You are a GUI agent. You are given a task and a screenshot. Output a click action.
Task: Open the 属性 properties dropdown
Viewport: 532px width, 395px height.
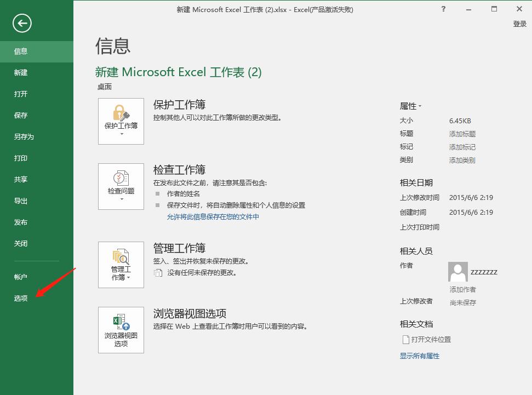pos(411,106)
